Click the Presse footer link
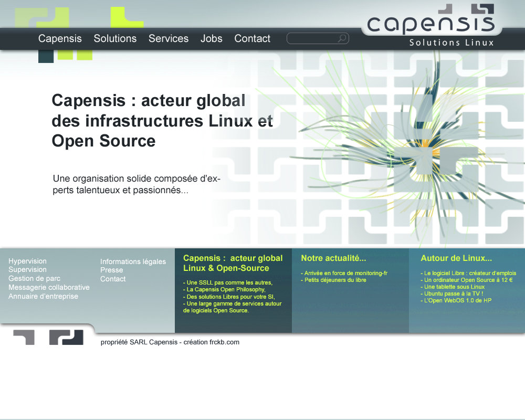This screenshot has height=420, width=525. click(111, 270)
